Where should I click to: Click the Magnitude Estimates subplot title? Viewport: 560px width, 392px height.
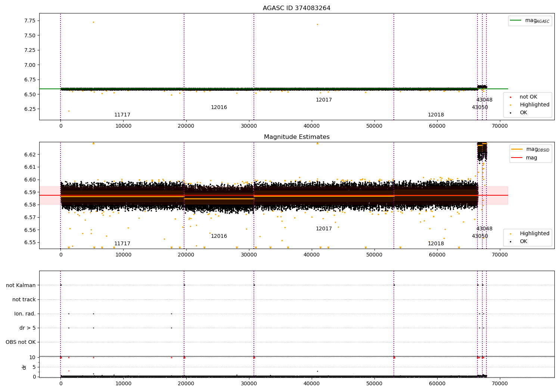pos(296,137)
